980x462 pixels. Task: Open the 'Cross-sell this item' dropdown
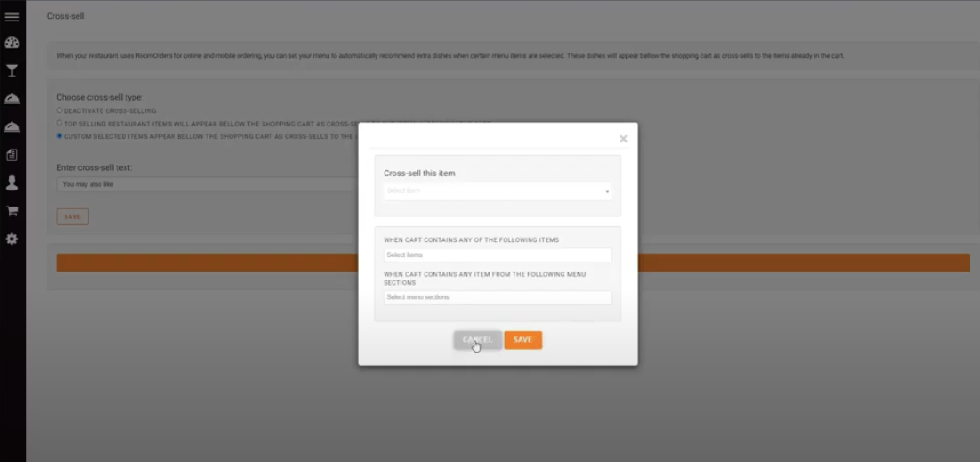(x=498, y=191)
